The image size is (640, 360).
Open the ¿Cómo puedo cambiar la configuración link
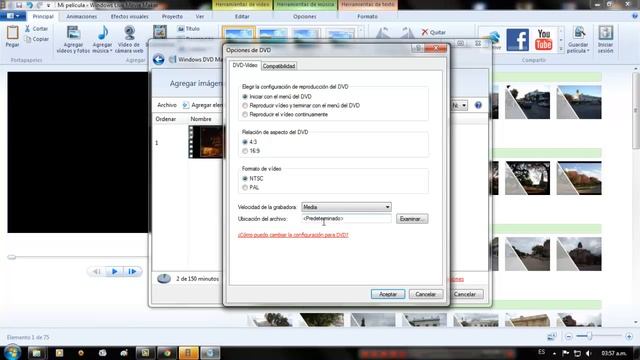293,235
